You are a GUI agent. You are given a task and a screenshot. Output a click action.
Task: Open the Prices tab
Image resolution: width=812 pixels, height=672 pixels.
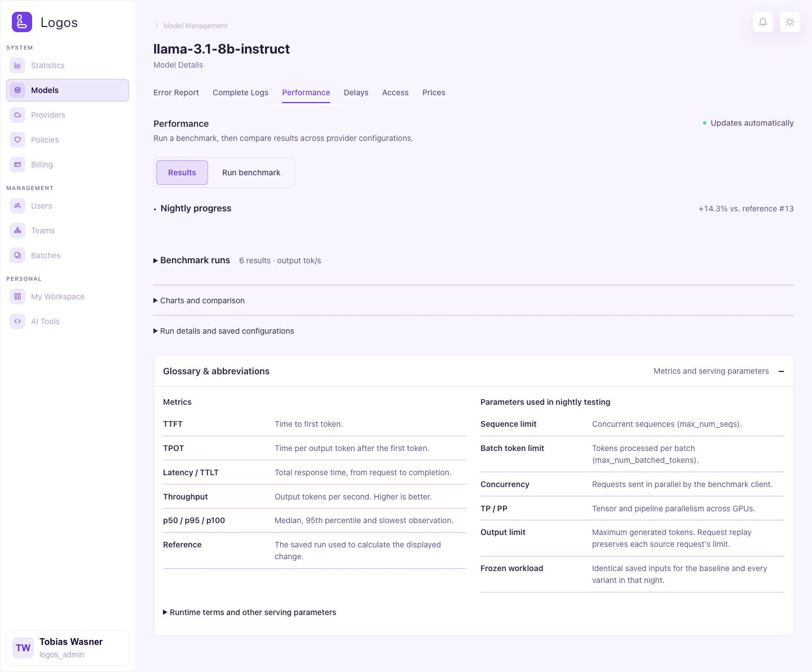(x=434, y=92)
